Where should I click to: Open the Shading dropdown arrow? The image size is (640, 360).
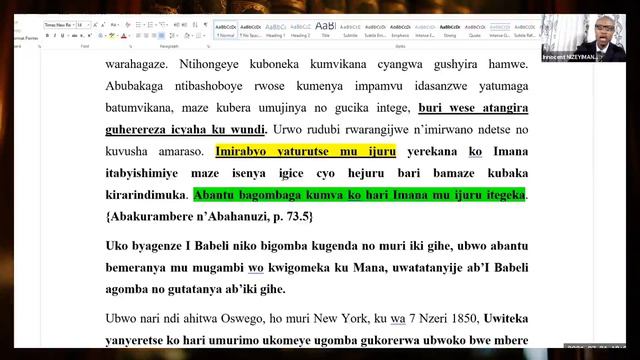coord(193,36)
